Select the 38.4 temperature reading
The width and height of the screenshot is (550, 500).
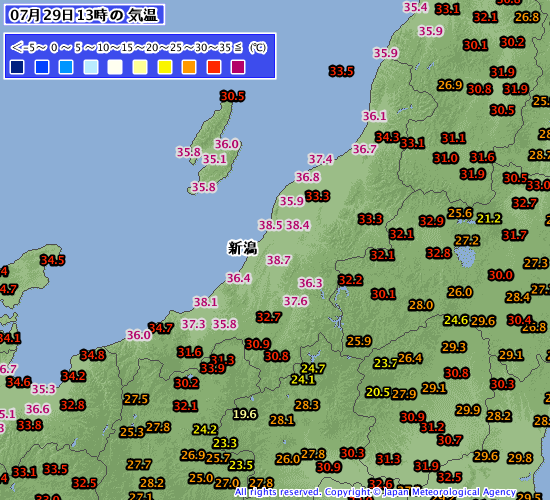(298, 225)
